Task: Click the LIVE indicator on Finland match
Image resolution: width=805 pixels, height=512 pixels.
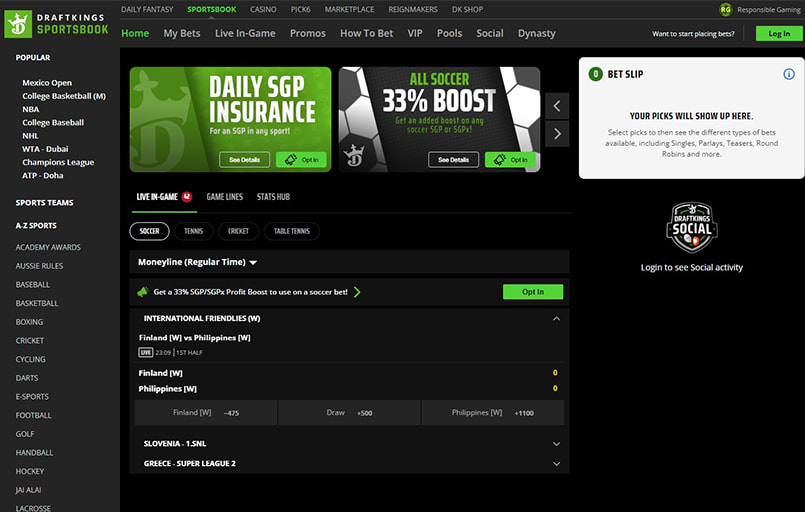Action: pos(146,352)
